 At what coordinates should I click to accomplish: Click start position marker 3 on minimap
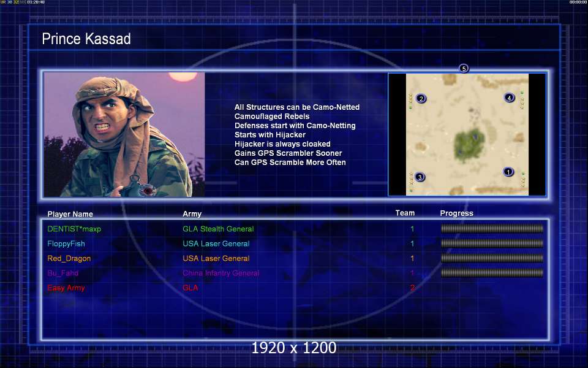(x=420, y=177)
